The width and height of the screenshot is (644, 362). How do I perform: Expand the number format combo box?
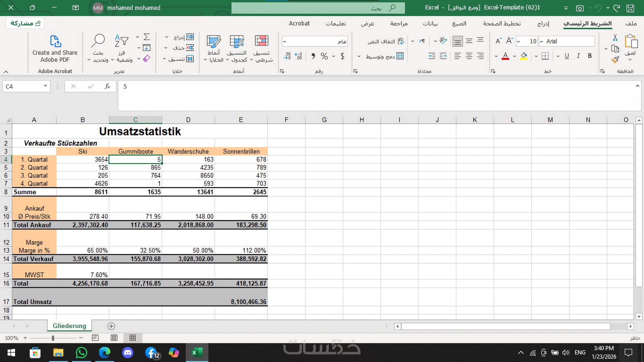(x=285, y=42)
